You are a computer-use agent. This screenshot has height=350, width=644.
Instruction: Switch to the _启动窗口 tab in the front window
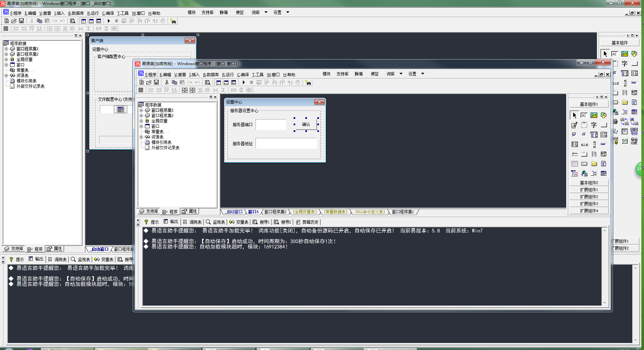[x=234, y=212]
